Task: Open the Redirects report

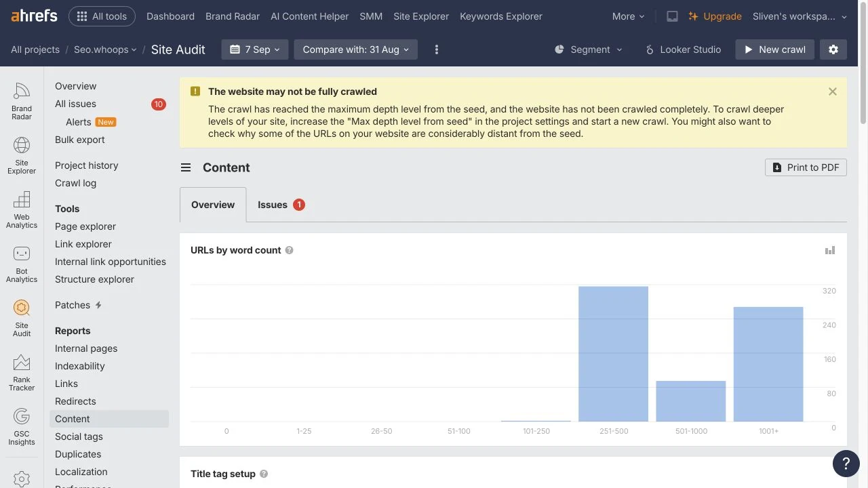Action: [x=75, y=401]
